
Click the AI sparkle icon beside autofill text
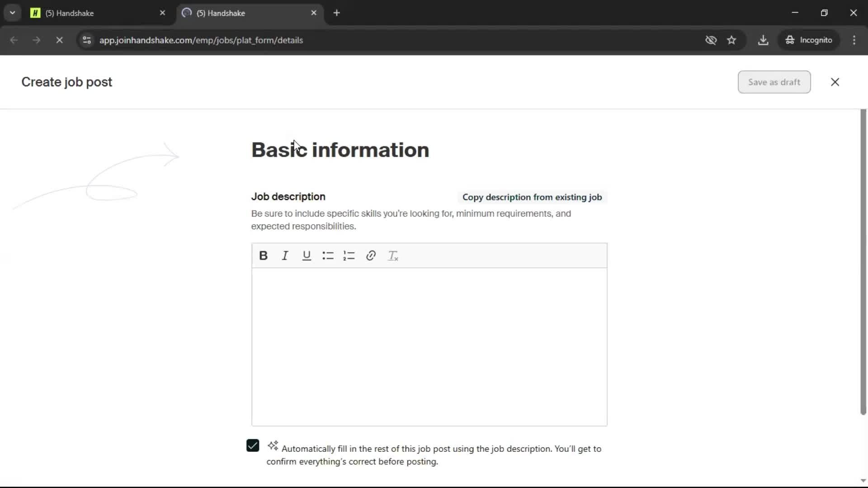(x=273, y=446)
